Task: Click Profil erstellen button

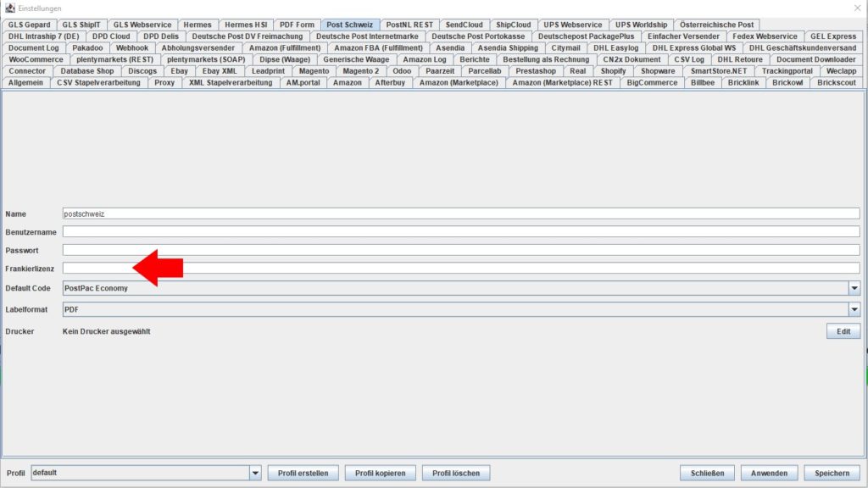Action: pos(303,473)
